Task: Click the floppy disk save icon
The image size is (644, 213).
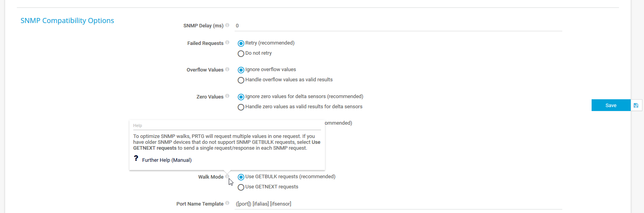Action: point(636,105)
